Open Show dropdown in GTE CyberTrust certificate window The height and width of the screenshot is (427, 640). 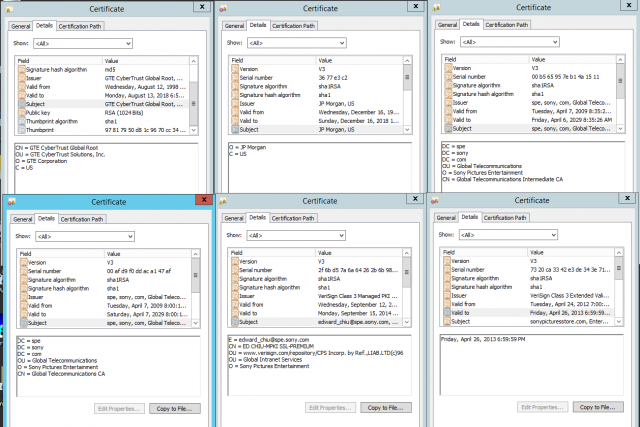83,43
